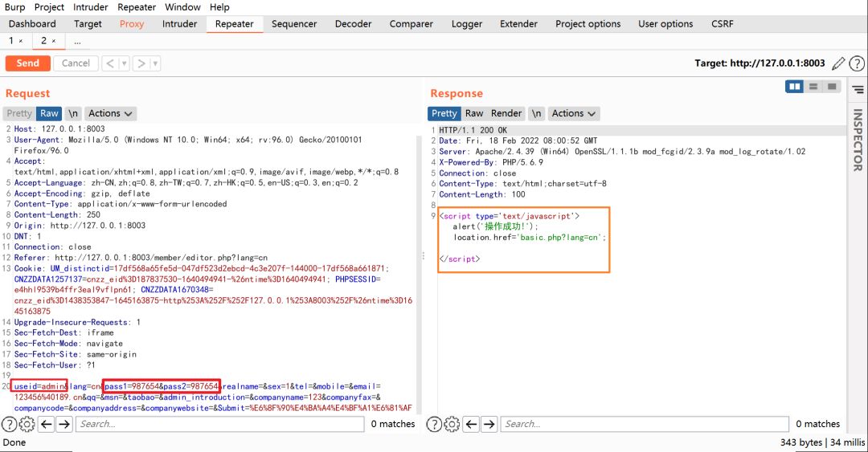Screen dimensions: 868x452
Task: Go forward in request history
Action: coord(141,63)
